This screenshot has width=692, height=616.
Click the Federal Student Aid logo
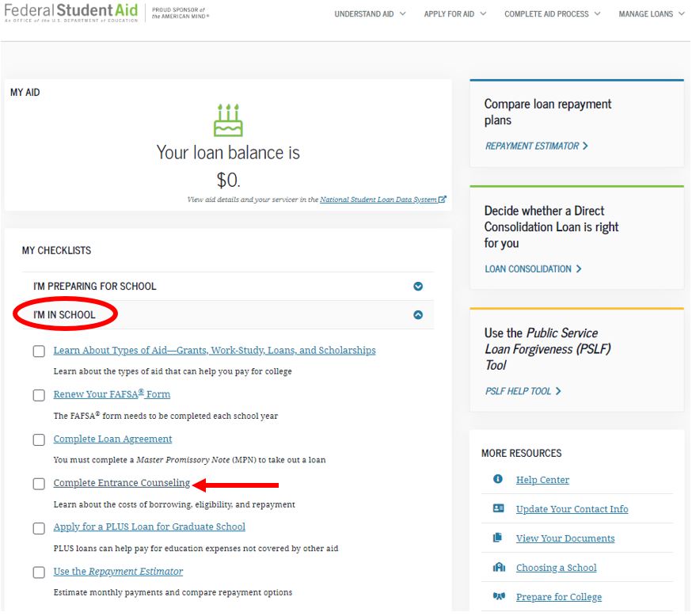[x=71, y=13]
